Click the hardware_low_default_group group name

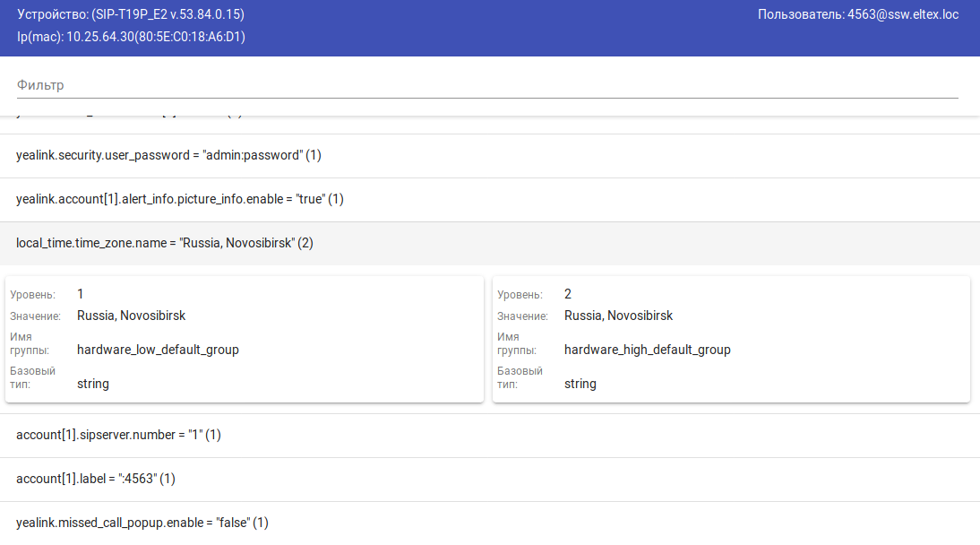point(158,350)
